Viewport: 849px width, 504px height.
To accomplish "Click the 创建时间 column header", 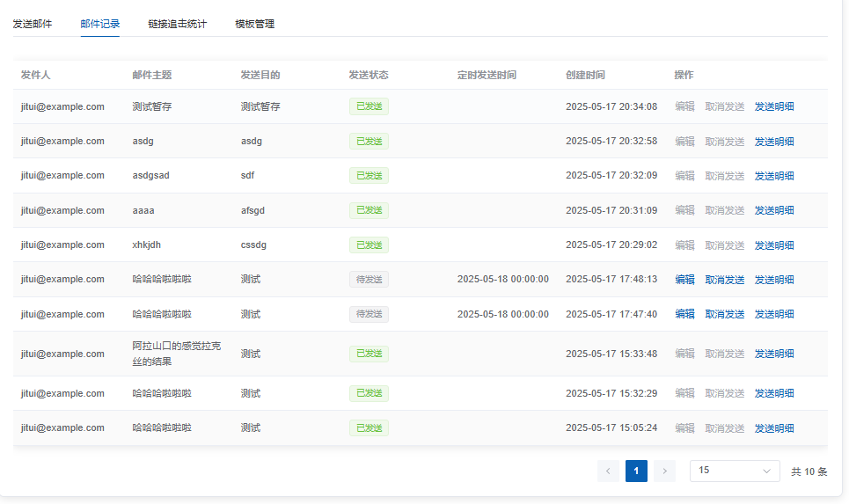I will pyautogui.click(x=585, y=76).
